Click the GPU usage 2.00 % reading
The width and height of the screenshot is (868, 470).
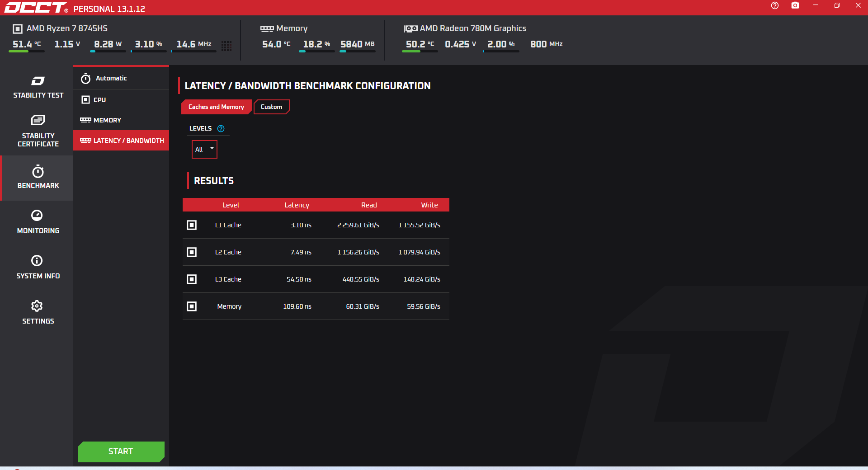pos(501,44)
